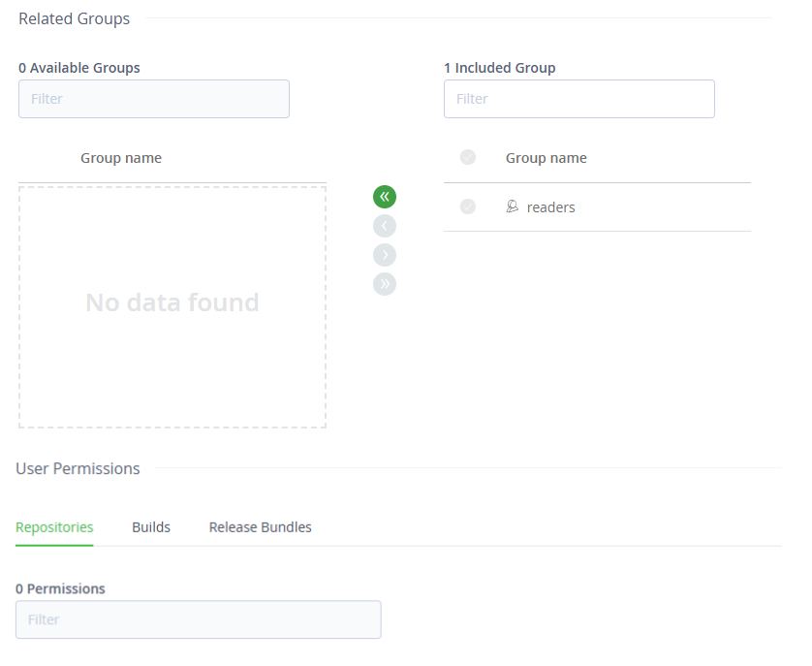Switch to the Builds tab
Image resolution: width=812 pixels, height=666 pixels.
(x=151, y=527)
